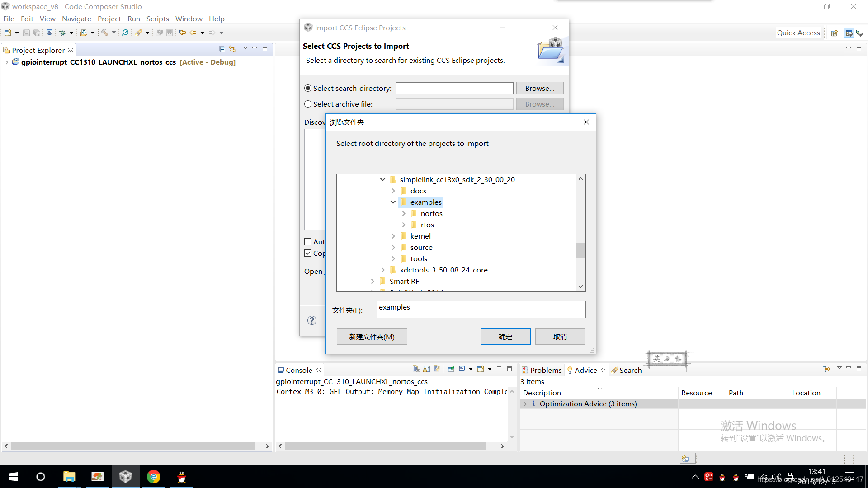This screenshot has width=868, height=488.
Task: Click Open Console icon
Action: tap(481, 369)
